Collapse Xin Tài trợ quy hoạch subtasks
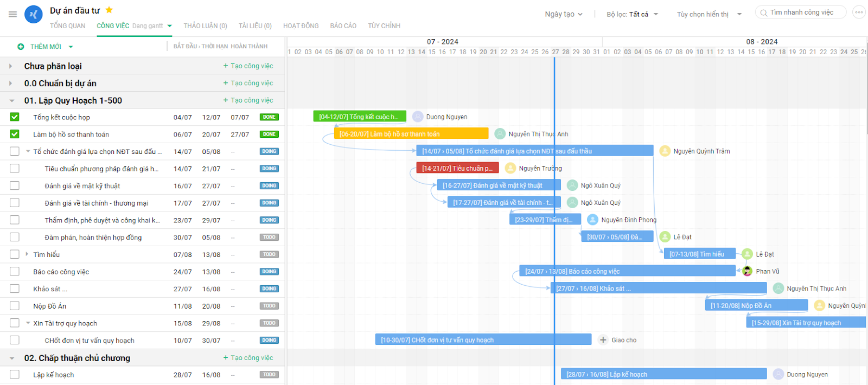Viewport: 868px width, 385px height. click(x=28, y=323)
